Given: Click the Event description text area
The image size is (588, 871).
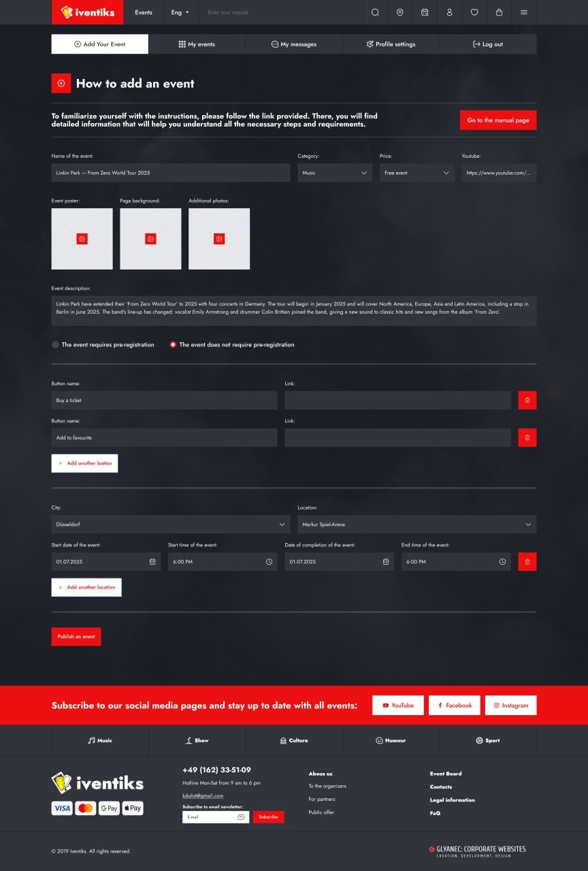Looking at the screenshot, I should [x=294, y=310].
